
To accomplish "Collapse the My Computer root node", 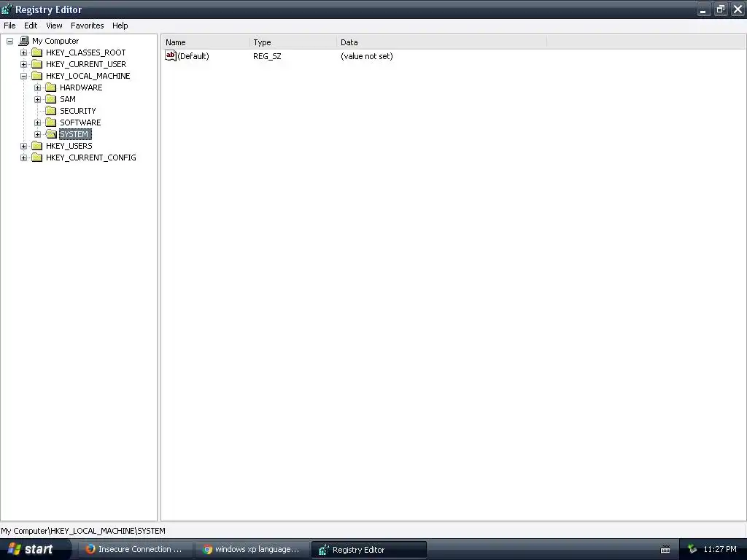I will click(x=9, y=41).
